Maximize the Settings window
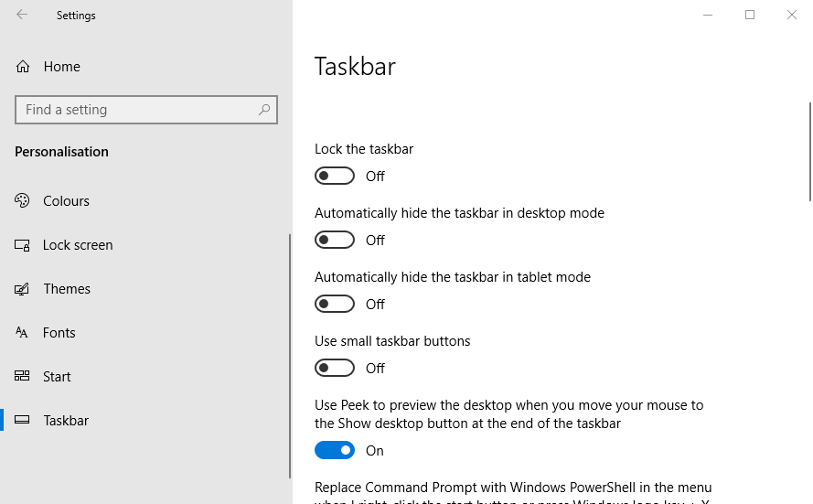This screenshot has width=813, height=504. 750,15
